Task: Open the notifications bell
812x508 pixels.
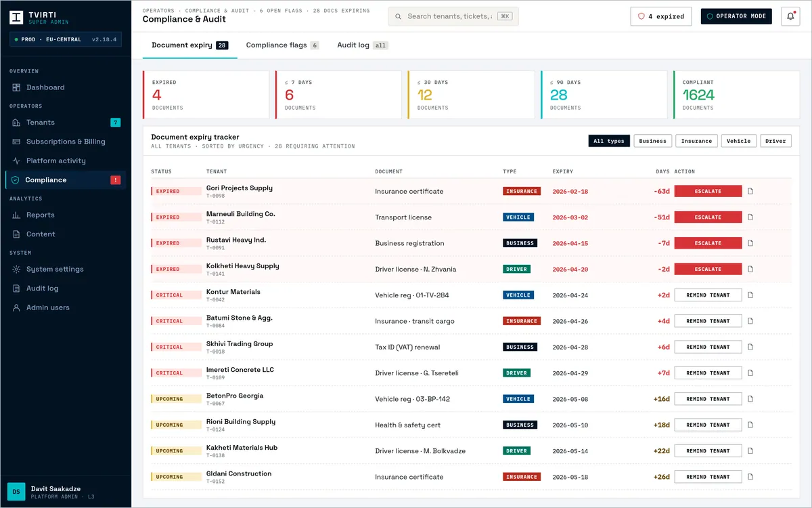Action: tap(790, 16)
